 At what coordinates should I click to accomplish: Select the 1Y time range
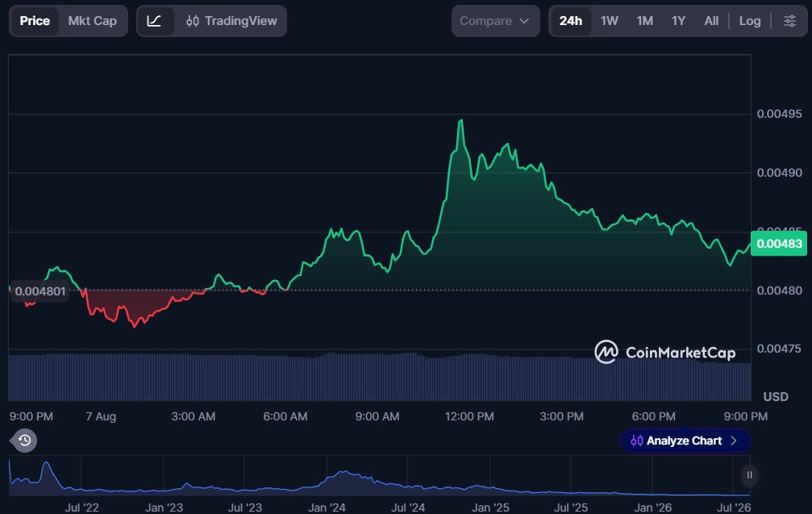pyautogui.click(x=678, y=21)
